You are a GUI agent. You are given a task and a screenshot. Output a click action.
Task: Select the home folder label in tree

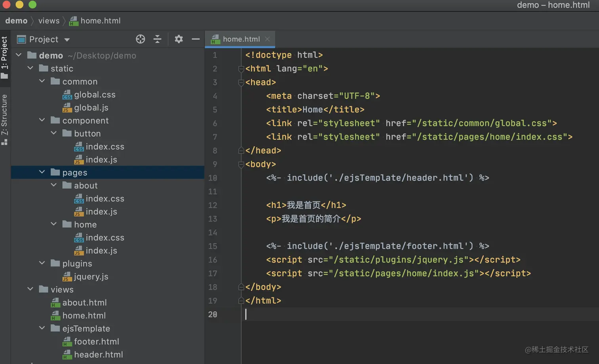pos(85,225)
